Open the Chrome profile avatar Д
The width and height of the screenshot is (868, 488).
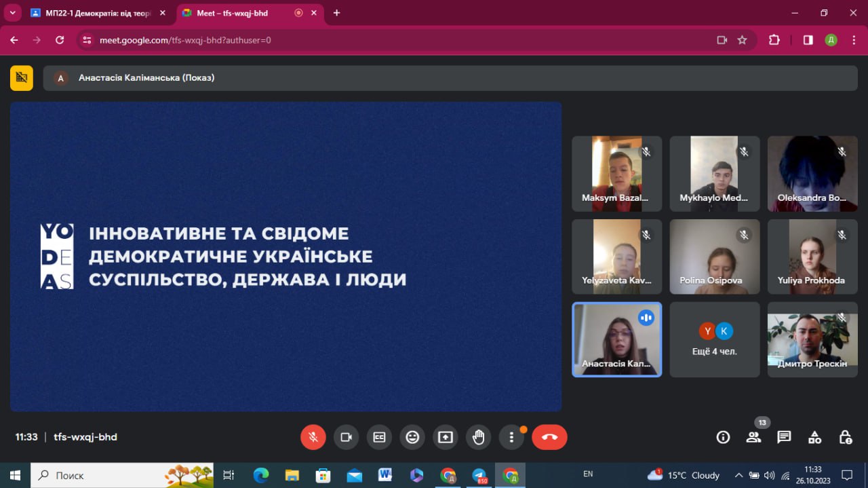[831, 40]
